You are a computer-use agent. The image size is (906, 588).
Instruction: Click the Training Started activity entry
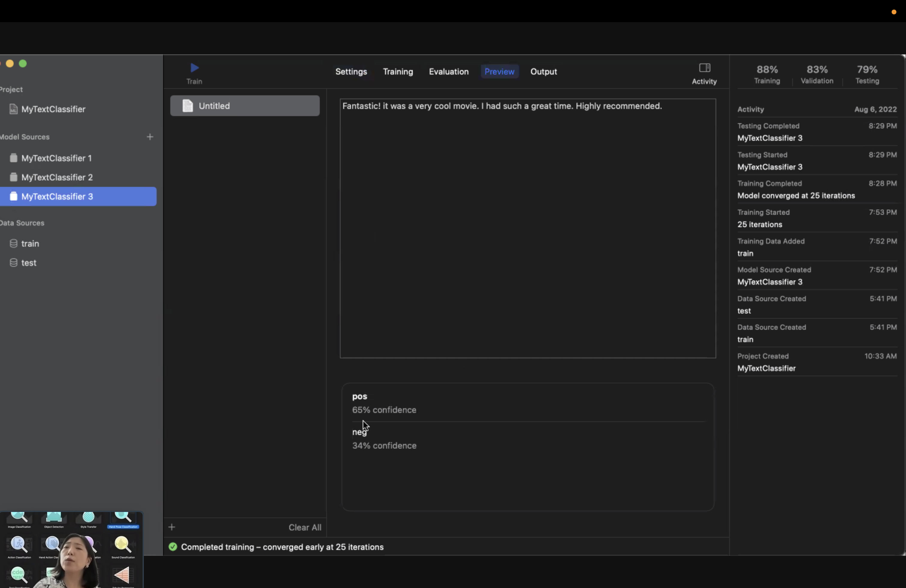coord(817,218)
